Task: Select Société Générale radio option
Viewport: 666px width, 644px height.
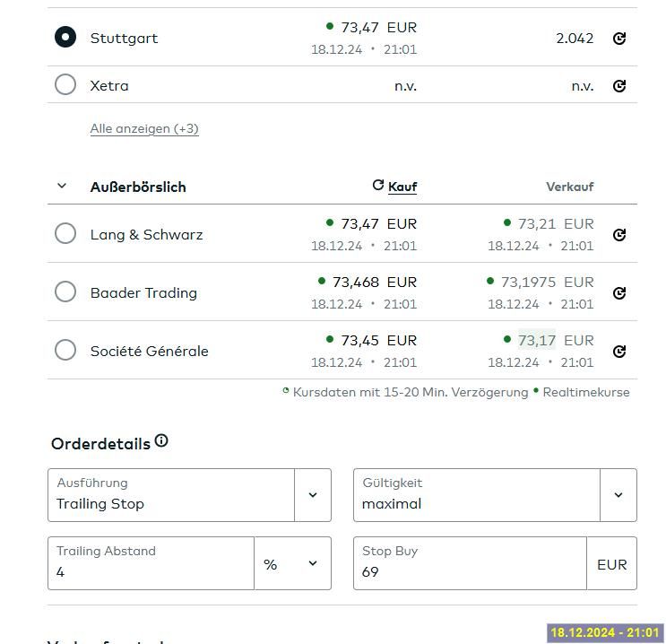Action: [x=65, y=351]
